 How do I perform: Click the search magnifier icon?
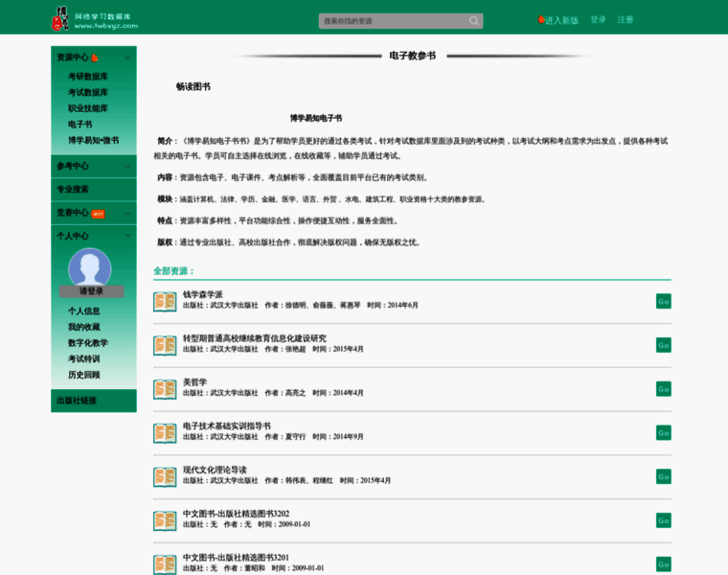[473, 21]
